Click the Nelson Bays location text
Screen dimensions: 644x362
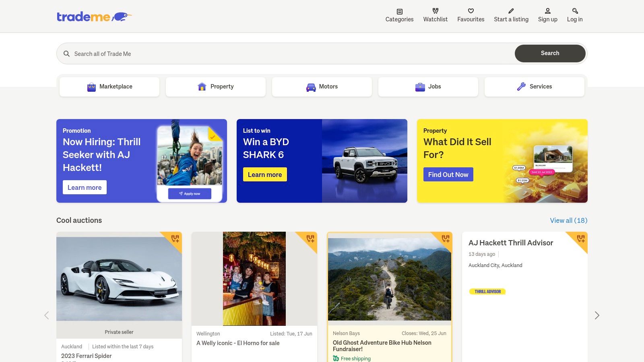tap(346, 333)
